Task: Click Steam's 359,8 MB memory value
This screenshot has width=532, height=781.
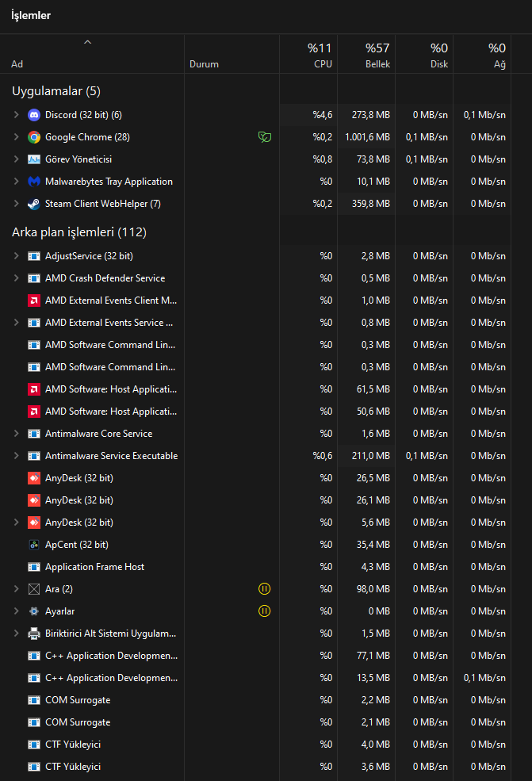Action: tap(371, 204)
